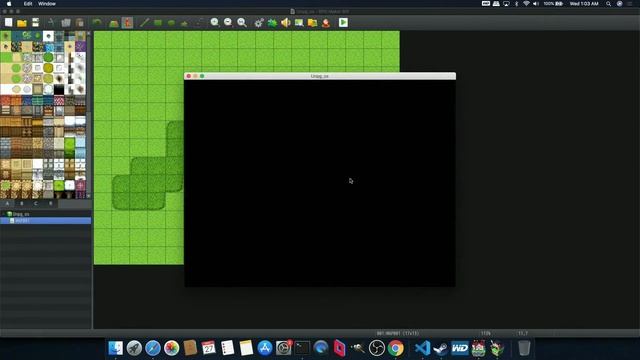Select the Flood Fill tool
Viewport: 640px width, 360px height.
click(184, 23)
